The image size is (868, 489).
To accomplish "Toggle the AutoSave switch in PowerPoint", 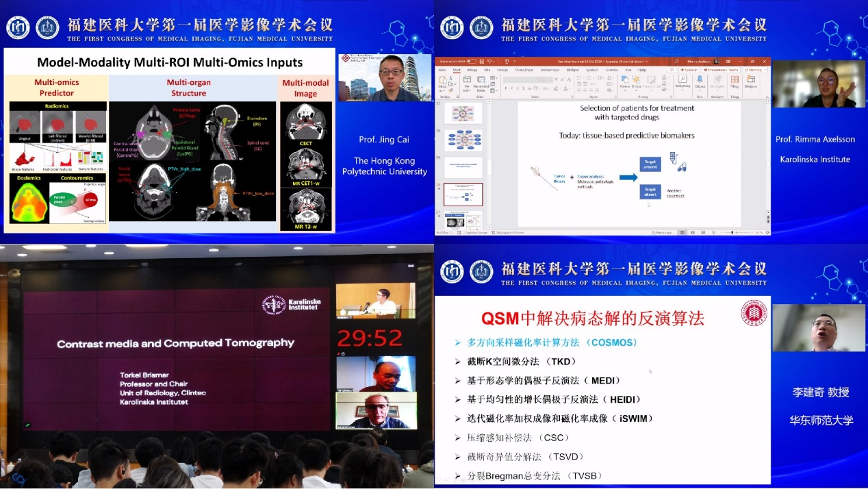I will 472,61.
